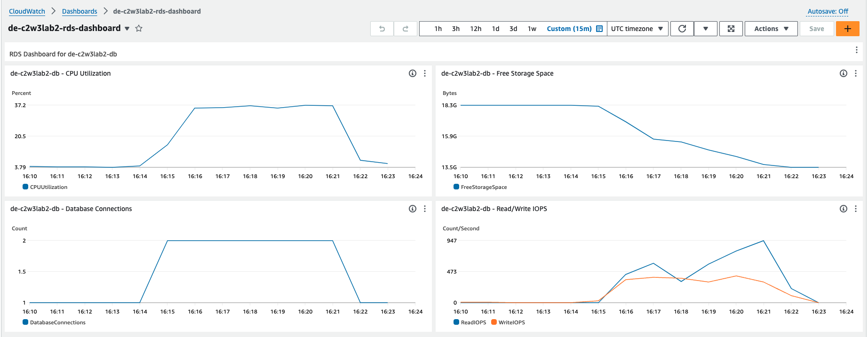The height and width of the screenshot is (337, 868).
Task: Click the undo arrow icon
Action: point(382,29)
